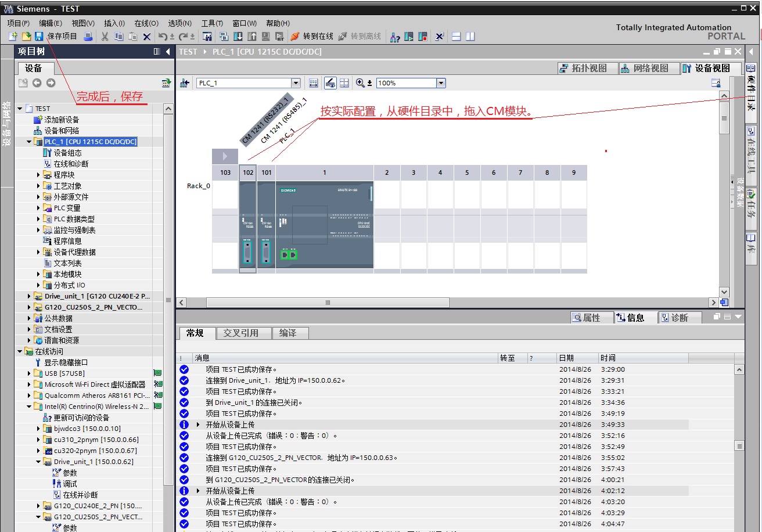Select the CPU 1215C module in slot 1

click(x=325, y=225)
